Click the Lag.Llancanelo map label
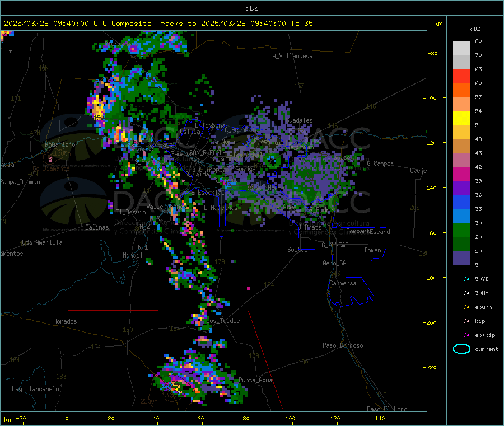 (x=36, y=389)
